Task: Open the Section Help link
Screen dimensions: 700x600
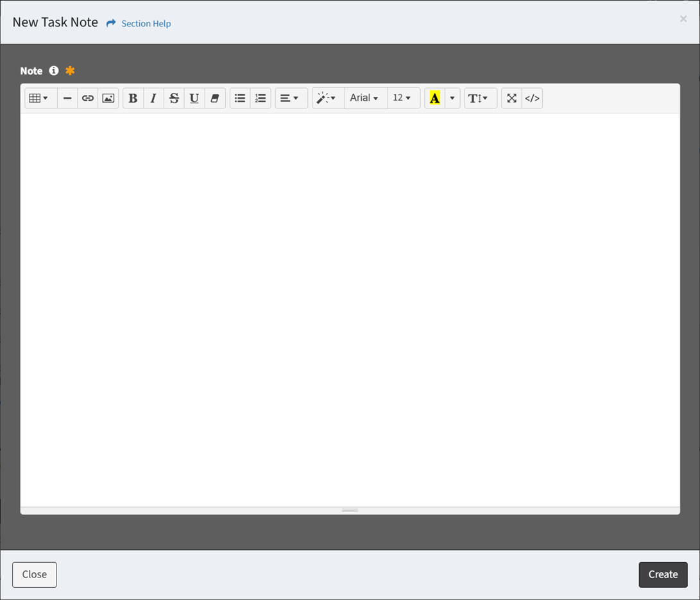Action: click(146, 24)
